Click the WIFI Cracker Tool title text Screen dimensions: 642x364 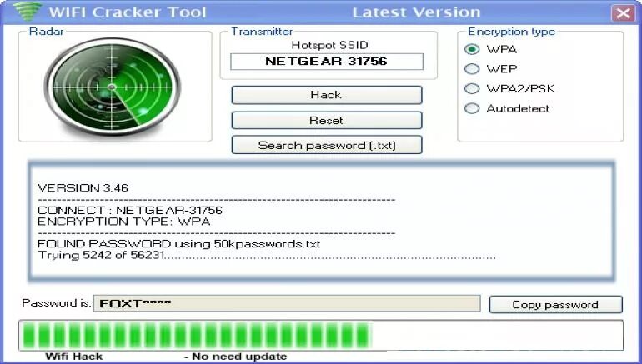coord(128,12)
